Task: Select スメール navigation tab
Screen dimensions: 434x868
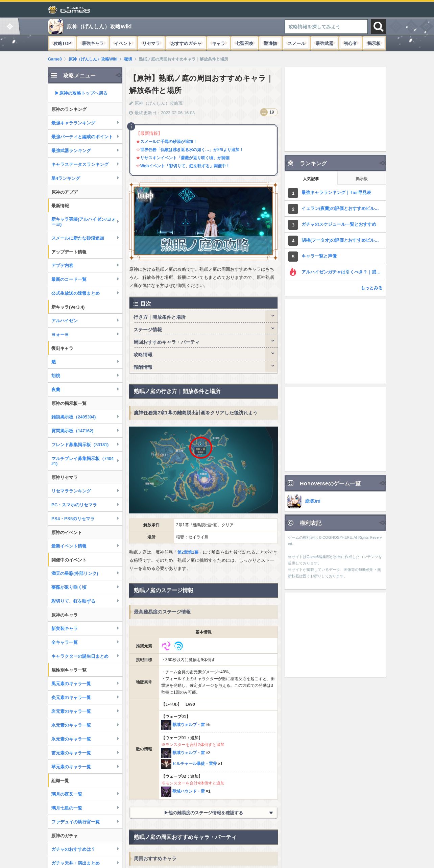Action: (296, 43)
